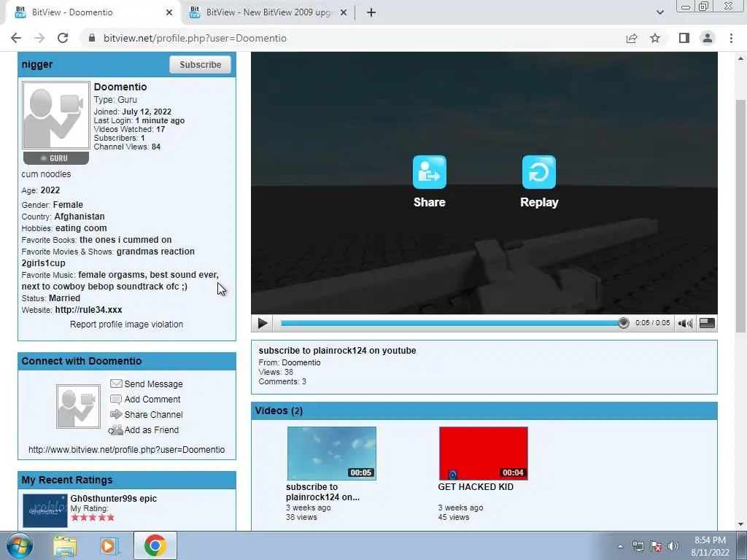Click the site security lock icon
The width and height of the screenshot is (747, 560).
tap(92, 38)
